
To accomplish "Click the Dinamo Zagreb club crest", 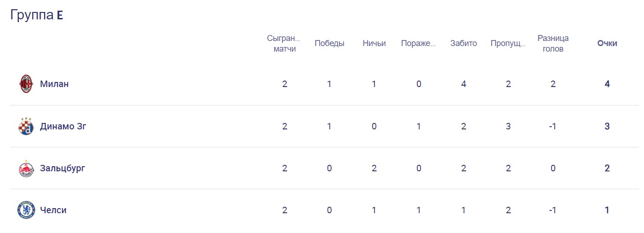I will [26, 126].
